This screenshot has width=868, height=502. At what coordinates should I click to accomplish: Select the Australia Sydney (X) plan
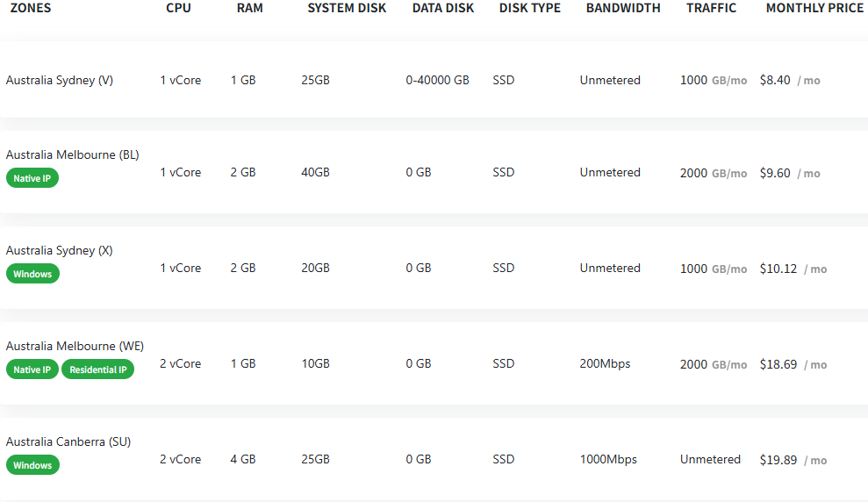[60, 250]
